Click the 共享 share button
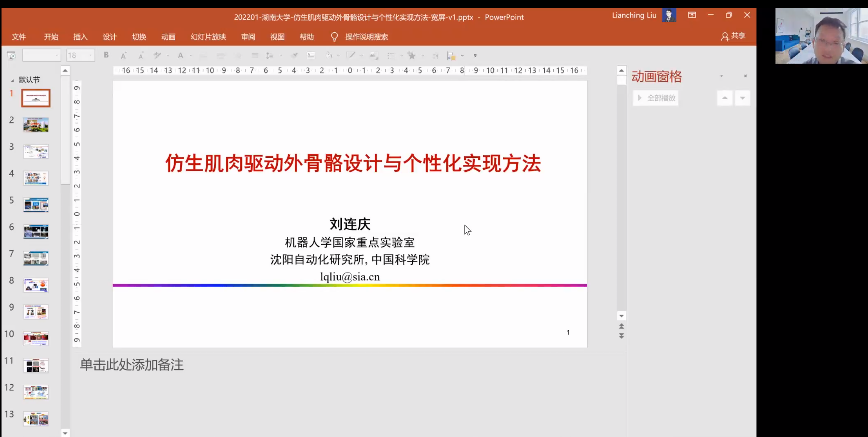The width and height of the screenshot is (868, 437). 733,36
